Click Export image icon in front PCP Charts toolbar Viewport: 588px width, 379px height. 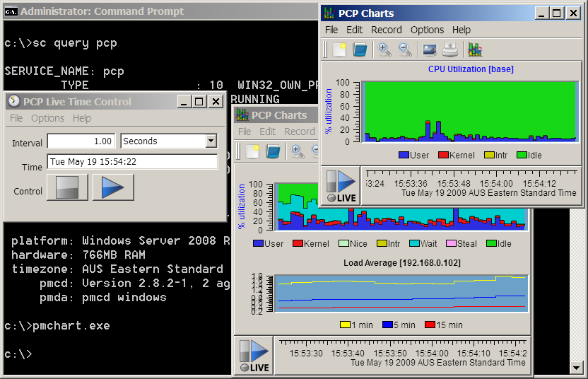[x=430, y=49]
